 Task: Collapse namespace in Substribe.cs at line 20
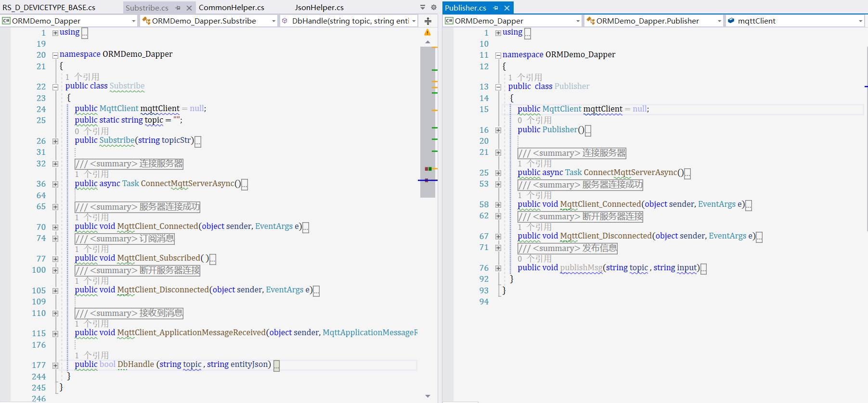pyautogui.click(x=55, y=55)
